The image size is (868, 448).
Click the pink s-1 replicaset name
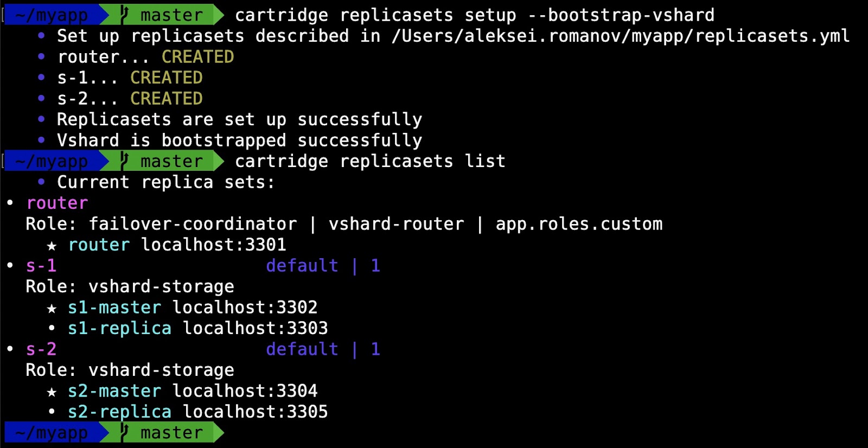coord(41,265)
